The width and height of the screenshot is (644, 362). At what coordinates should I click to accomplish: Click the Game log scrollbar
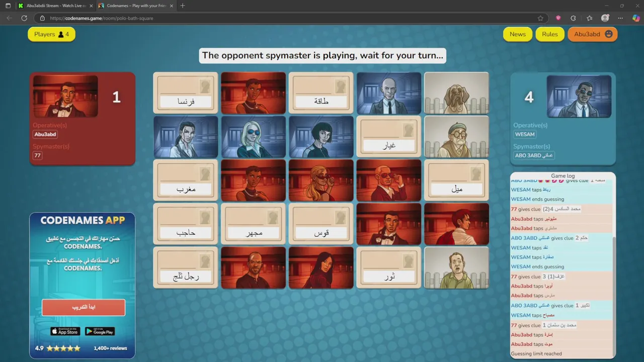(x=614, y=296)
